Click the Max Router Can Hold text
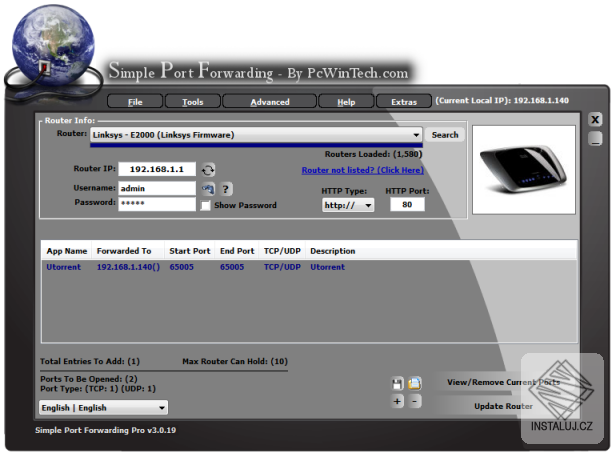 [235, 361]
